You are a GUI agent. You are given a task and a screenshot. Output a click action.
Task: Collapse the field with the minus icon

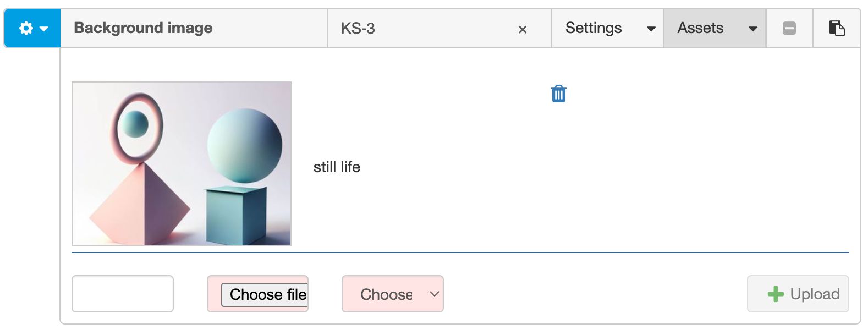pyautogui.click(x=789, y=28)
